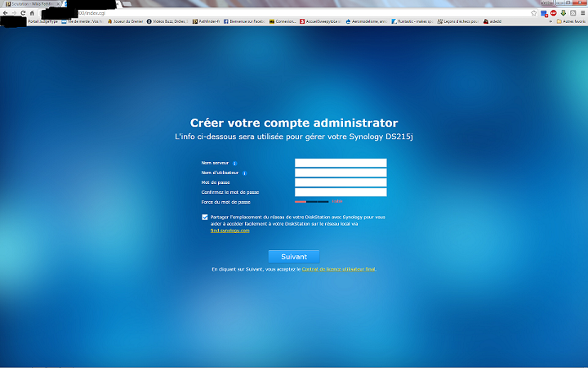Click the 'Force du mot de passe' label
The width and height of the screenshot is (588, 368).
(225, 202)
